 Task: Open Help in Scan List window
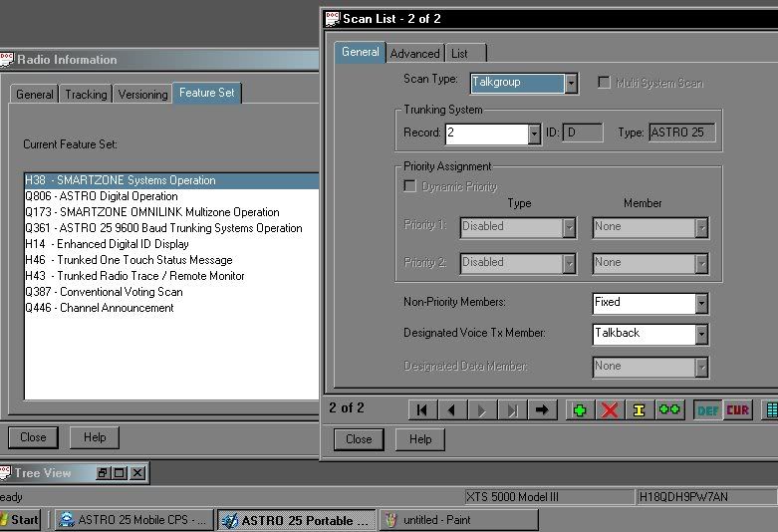point(420,439)
